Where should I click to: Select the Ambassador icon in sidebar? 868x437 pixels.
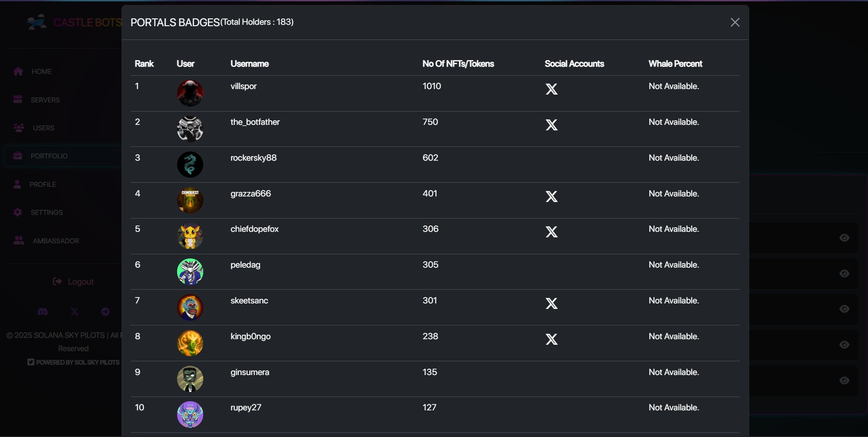click(x=19, y=240)
